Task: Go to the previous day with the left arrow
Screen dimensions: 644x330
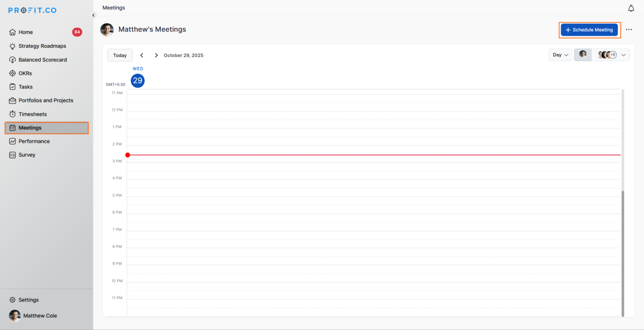Action: click(142, 55)
